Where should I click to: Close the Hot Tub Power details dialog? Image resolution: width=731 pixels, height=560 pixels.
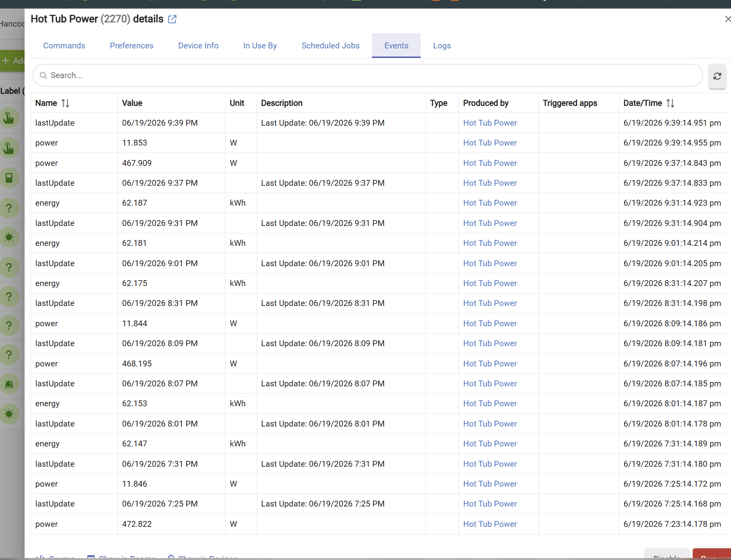727,19
